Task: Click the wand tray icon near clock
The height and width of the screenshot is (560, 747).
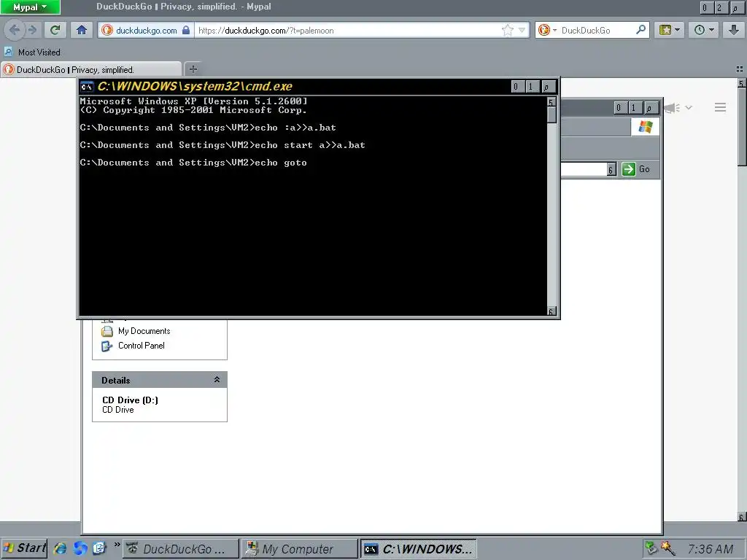Action: pyautogui.click(x=668, y=548)
